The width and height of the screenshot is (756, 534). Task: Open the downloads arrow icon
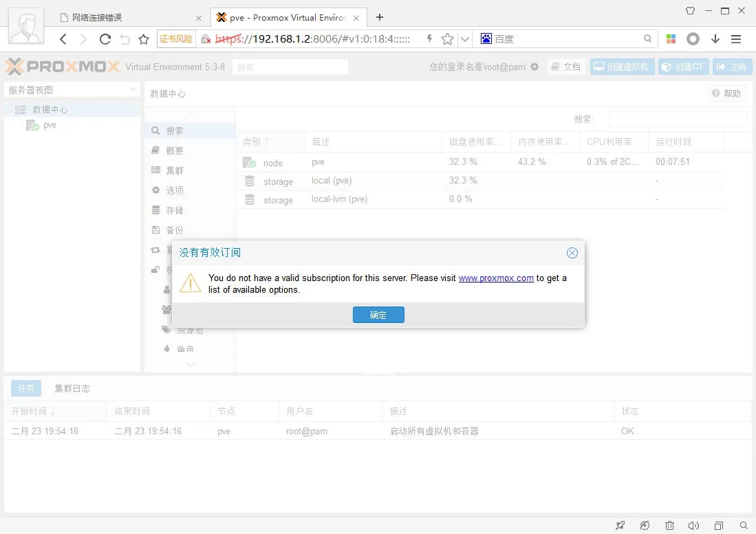(715, 39)
